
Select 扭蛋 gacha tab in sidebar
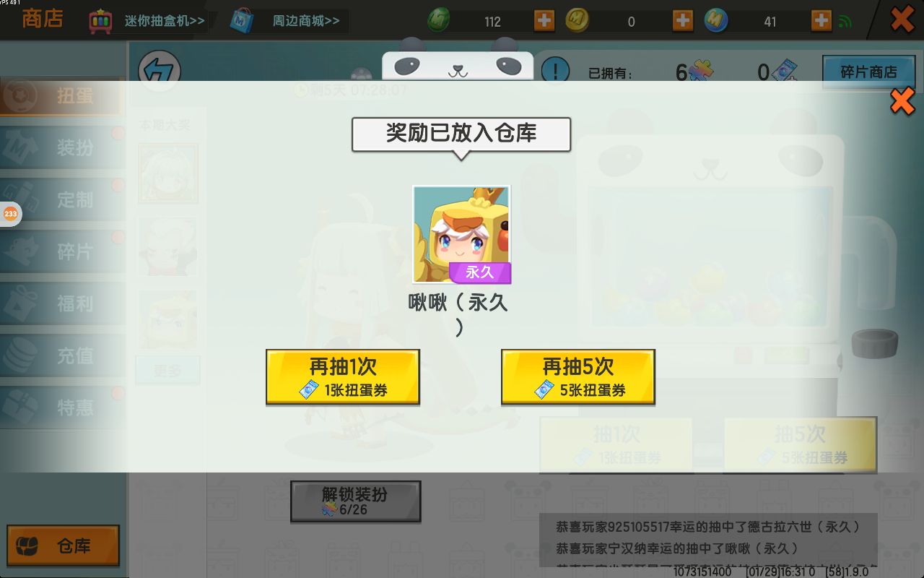click(61, 95)
